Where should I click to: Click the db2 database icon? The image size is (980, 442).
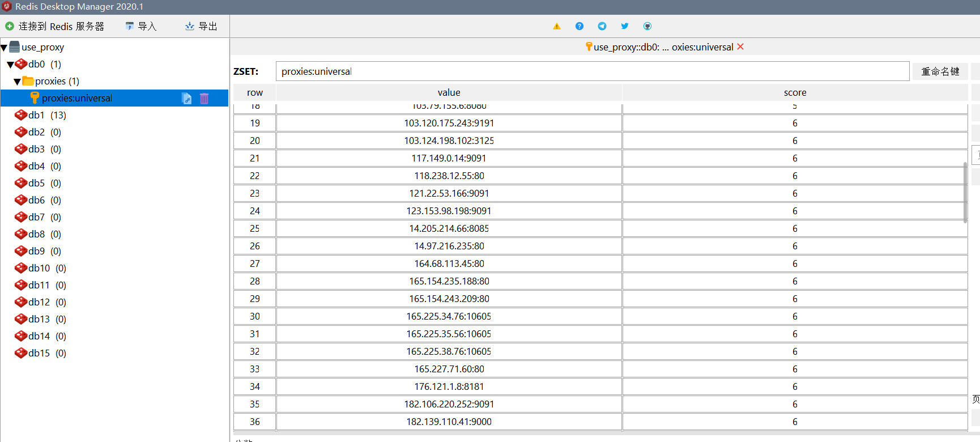click(x=21, y=132)
